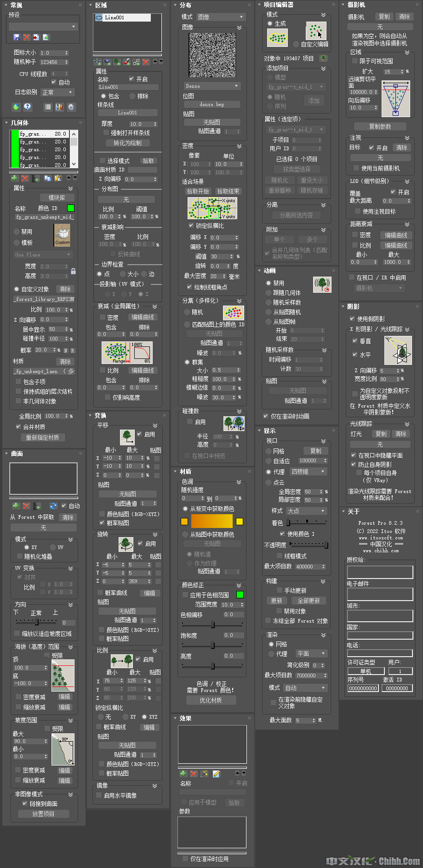Enable 强制打开样条线 checkbox
The image size is (423, 868).
click(x=106, y=133)
